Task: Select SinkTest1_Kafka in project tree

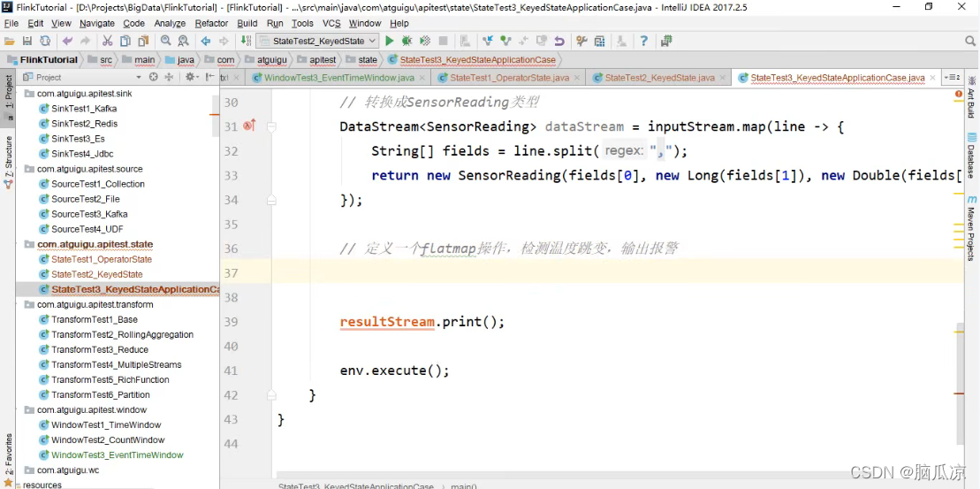Action: click(x=84, y=108)
